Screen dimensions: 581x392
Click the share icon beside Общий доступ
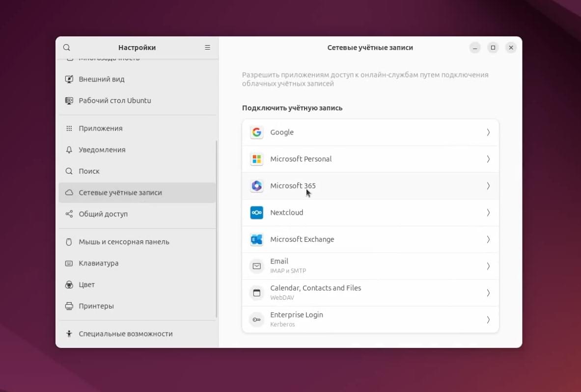[x=69, y=214]
